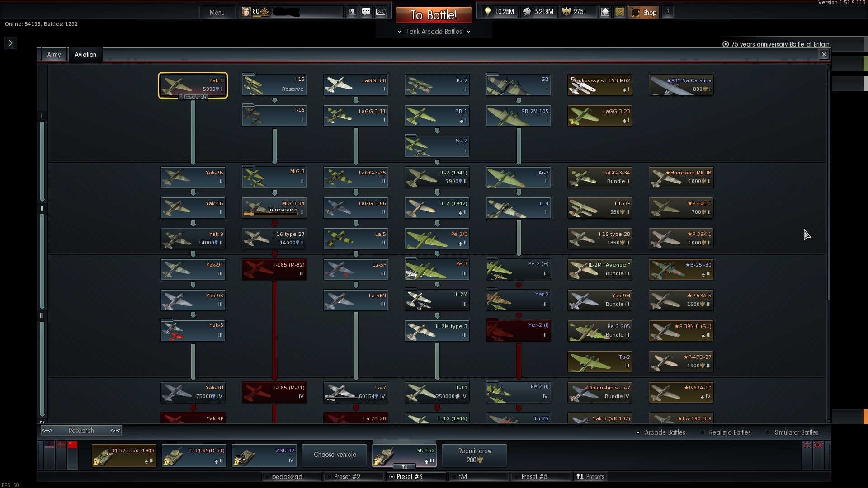The image size is (868, 488).
Task: Select Preset #5 radio button
Action: tap(516, 477)
